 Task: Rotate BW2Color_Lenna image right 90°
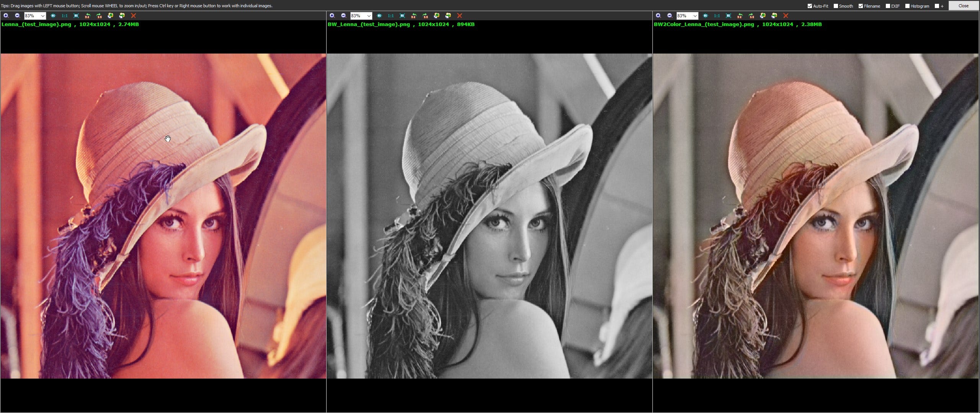point(751,16)
